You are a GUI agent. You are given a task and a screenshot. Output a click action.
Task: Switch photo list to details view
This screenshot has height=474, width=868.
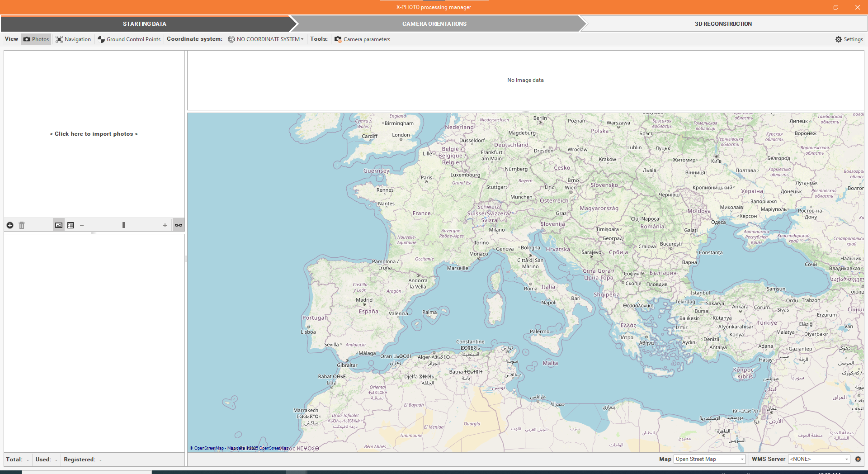point(71,225)
